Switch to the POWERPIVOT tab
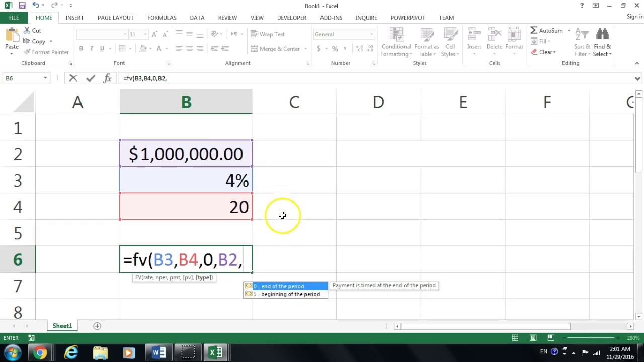The width and height of the screenshot is (644, 362). pyautogui.click(x=408, y=18)
